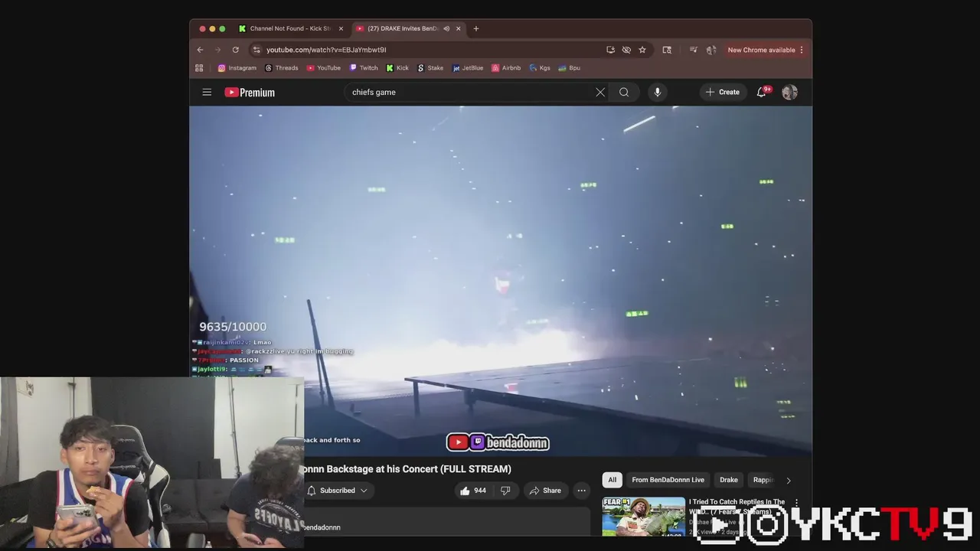Open the site information icon in address bar

click(x=256, y=50)
